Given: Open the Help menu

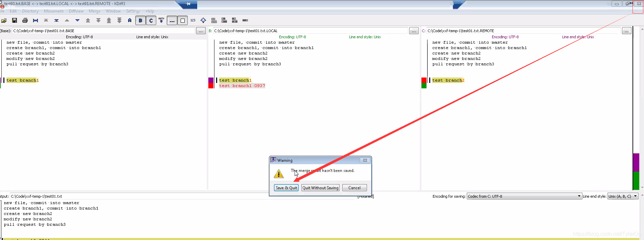Looking at the screenshot, I should tap(150, 11).
